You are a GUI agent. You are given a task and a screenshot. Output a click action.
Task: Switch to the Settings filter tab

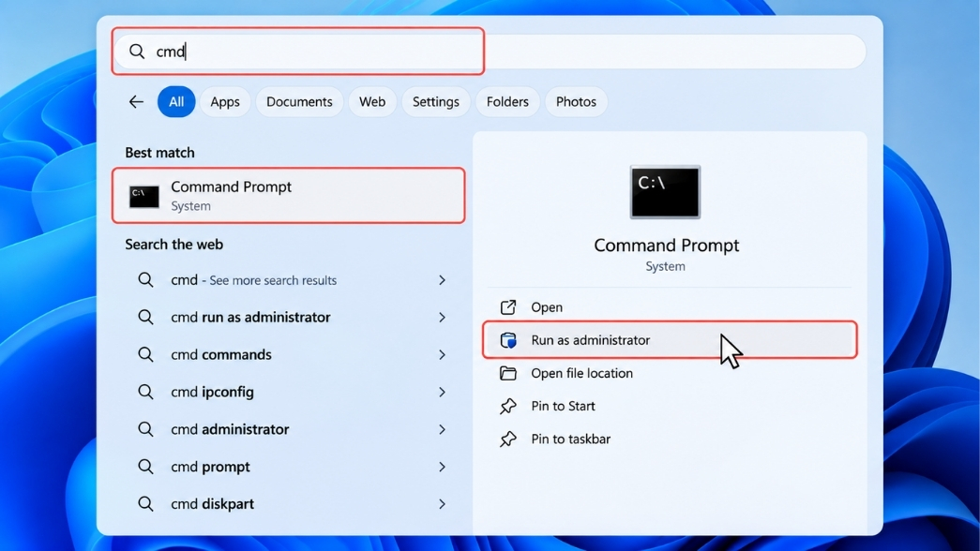436,102
